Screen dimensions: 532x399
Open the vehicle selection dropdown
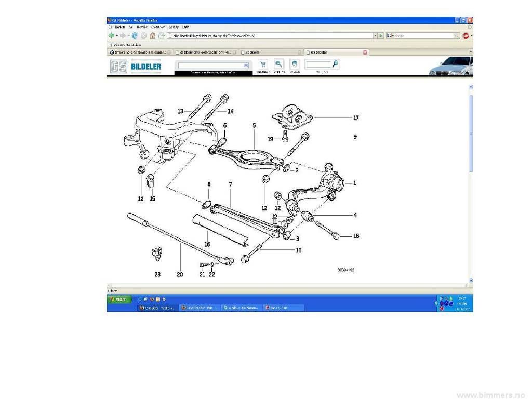click(213, 65)
